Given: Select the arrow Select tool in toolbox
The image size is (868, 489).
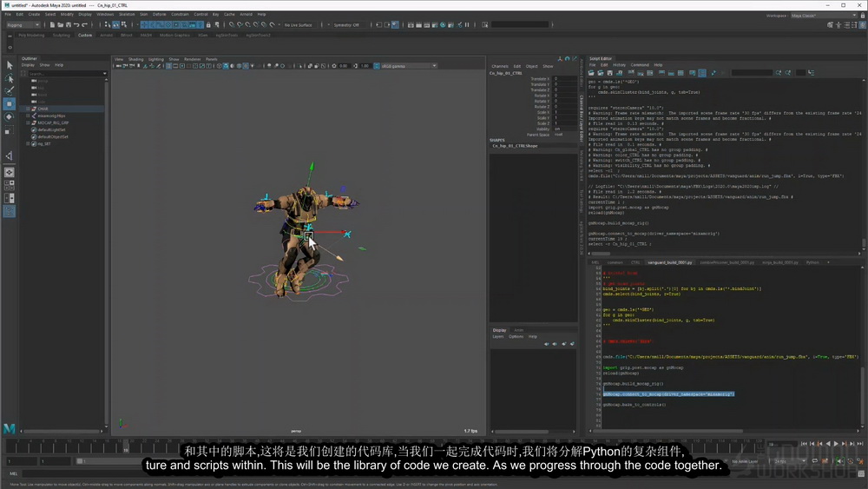Looking at the screenshot, I should (x=10, y=65).
